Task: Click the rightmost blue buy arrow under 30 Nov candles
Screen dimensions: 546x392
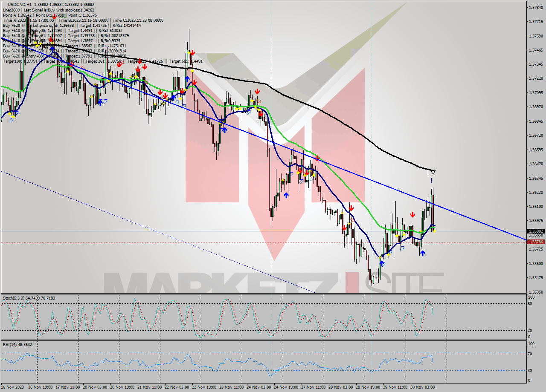Action: pyautogui.click(x=422, y=253)
